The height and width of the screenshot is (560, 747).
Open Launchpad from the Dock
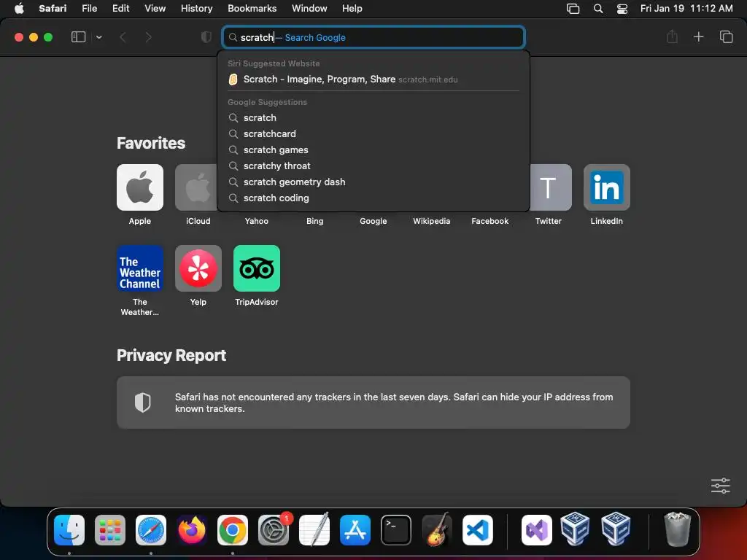pyautogui.click(x=110, y=530)
